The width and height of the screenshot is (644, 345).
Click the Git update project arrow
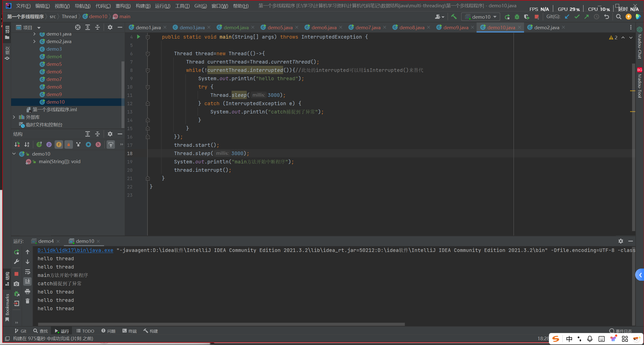coord(567,17)
